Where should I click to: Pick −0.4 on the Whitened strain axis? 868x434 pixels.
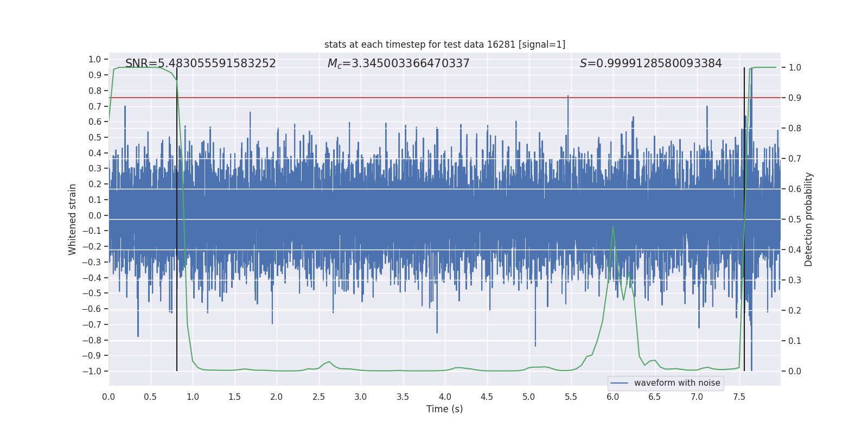coord(92,278)
